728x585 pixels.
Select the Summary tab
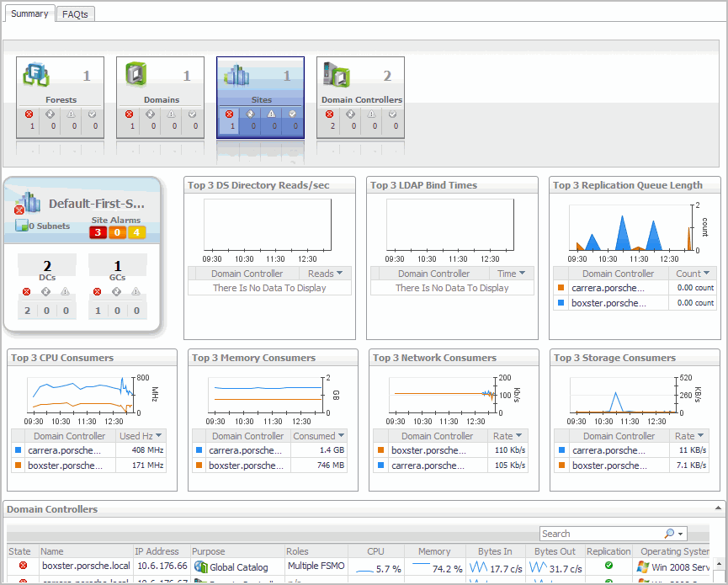pos(29,13)
